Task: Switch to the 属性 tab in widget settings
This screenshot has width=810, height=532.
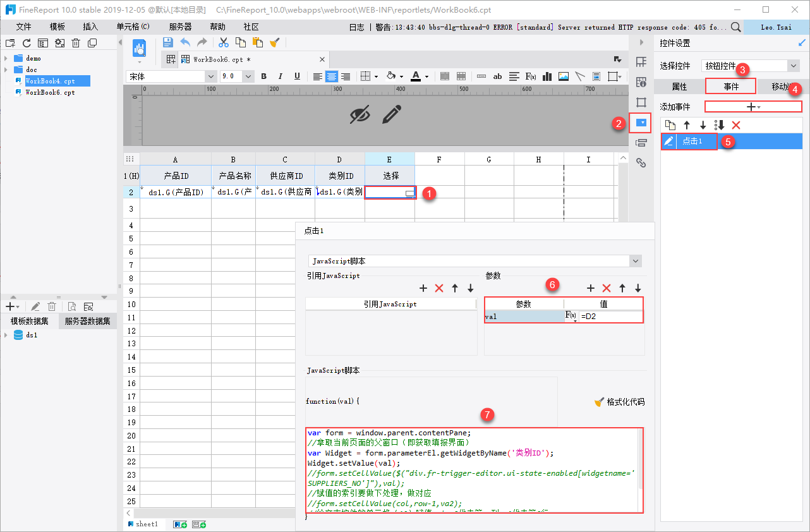Action: 679,87
